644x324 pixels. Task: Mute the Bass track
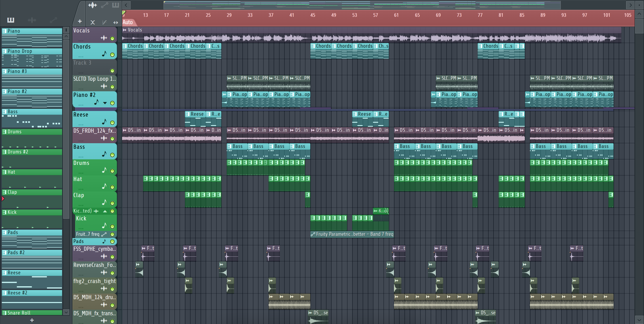click(x=112, y=155)
